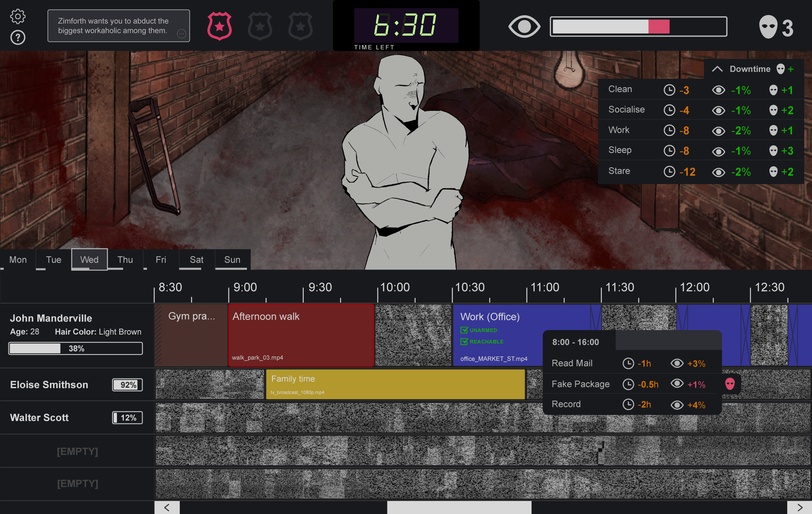
Task: Click the Afternoon walk schedule block
Action: (301, 335)
